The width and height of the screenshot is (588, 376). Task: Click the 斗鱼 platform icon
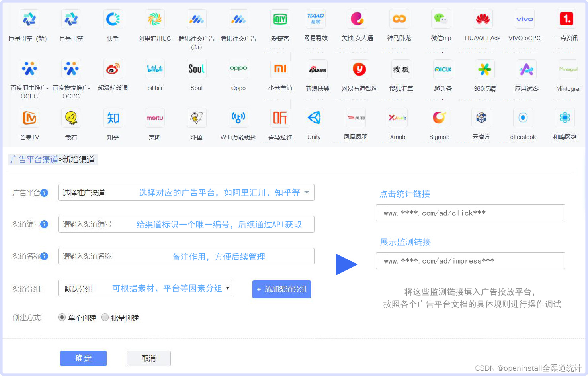(197, 118)
